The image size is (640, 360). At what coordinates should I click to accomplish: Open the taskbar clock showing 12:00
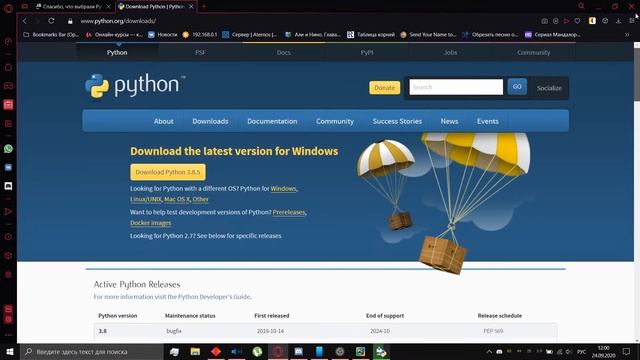coord(603,351)
